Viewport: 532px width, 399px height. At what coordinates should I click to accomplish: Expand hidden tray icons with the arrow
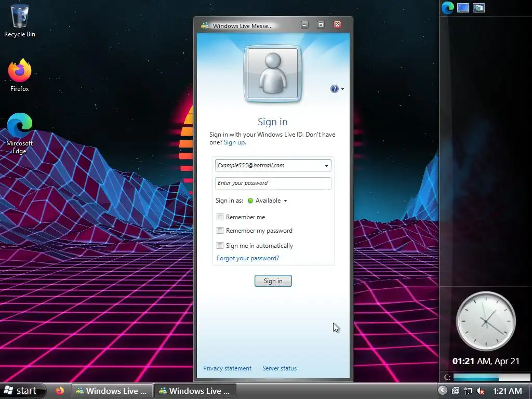point(443,391)
